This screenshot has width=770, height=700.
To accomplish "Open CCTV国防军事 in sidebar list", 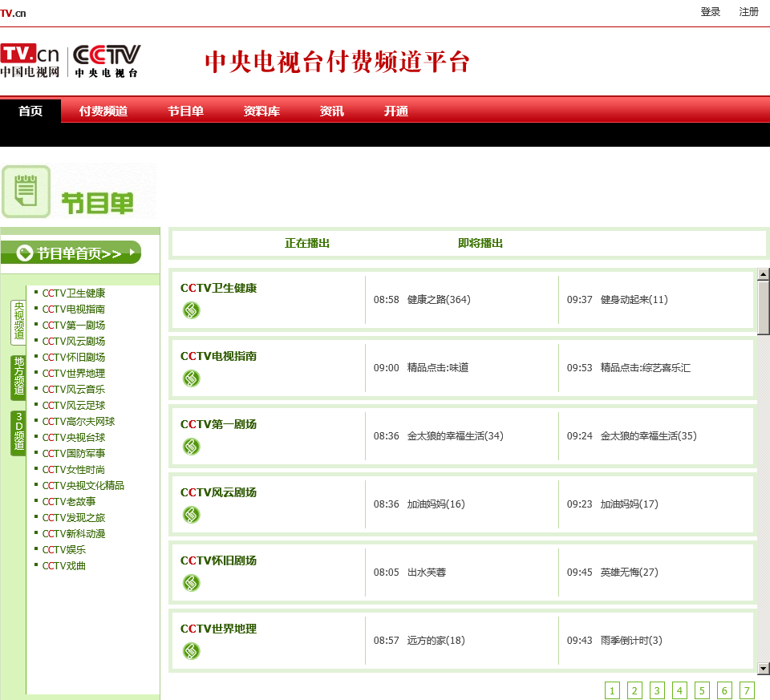I will click(74, 454).
